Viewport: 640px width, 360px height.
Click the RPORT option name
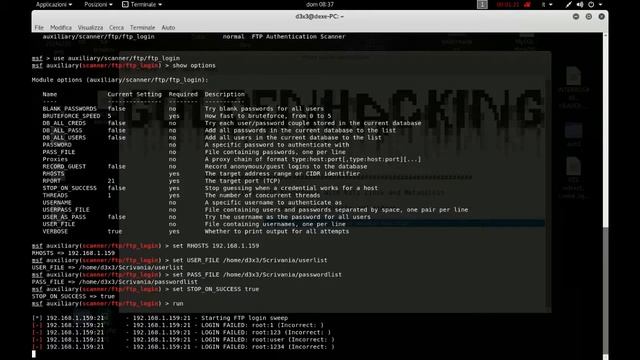(51, 181)
